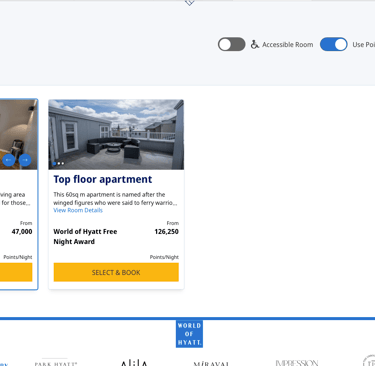
Task: Open the Miraval brand logo
Action: (211, 364)
